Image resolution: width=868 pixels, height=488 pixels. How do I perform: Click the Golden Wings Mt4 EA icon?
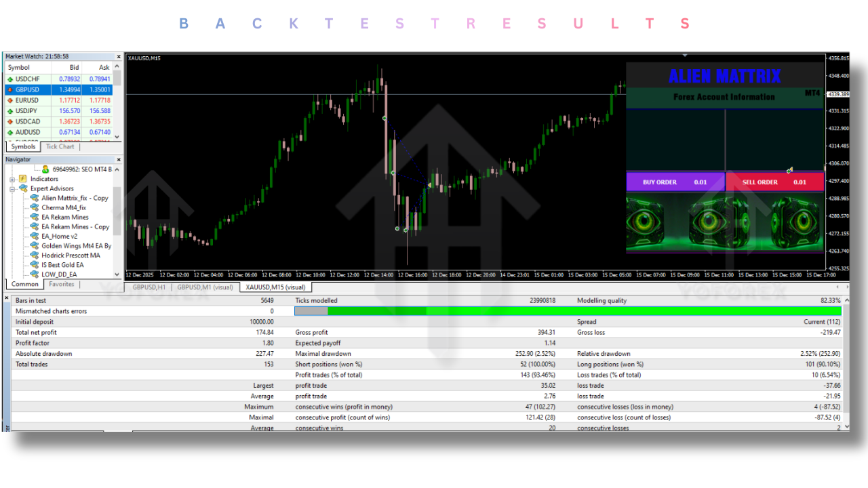[35, 246]
